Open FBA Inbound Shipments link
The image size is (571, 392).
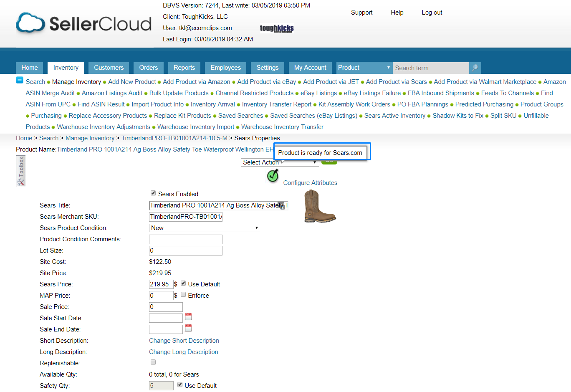pyautogui.click(x=441, y=93)
